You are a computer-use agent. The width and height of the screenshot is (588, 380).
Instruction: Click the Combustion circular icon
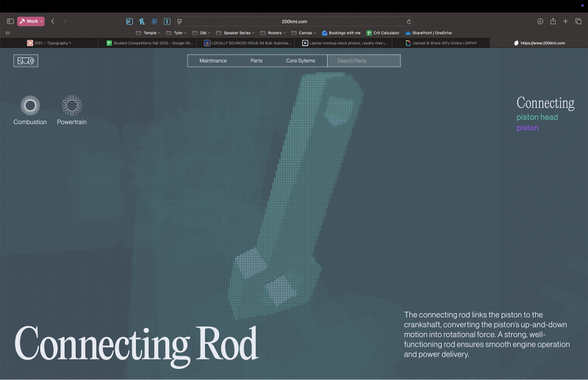pos(29,107)
